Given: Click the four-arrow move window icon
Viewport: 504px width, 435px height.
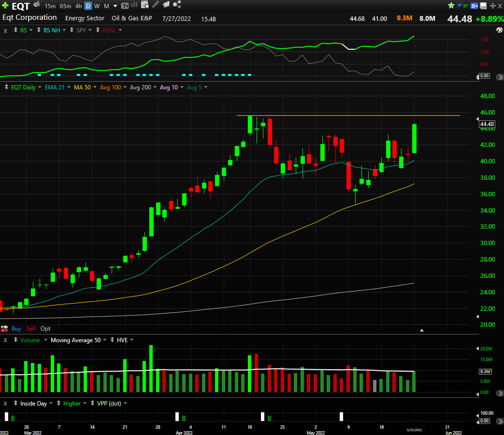Looking at the screenshot, I should pos(492,6).
